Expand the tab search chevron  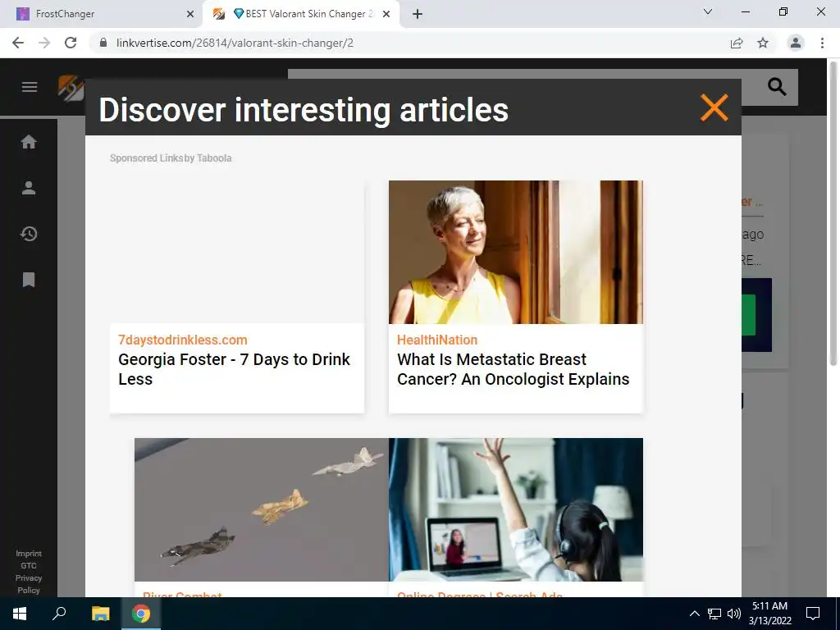point(708,11)
